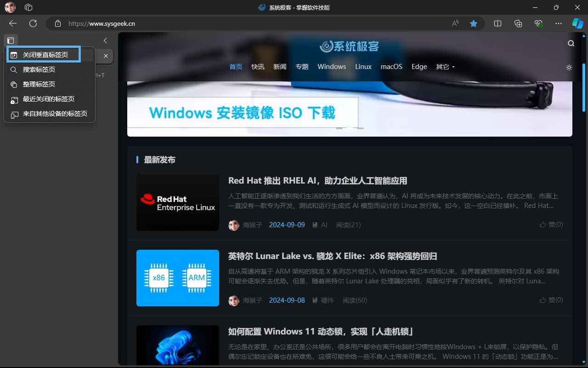The height and width of the screenshot is (368, 588).
Task: Like the Lunar Lake article
Action: (551, 300)
